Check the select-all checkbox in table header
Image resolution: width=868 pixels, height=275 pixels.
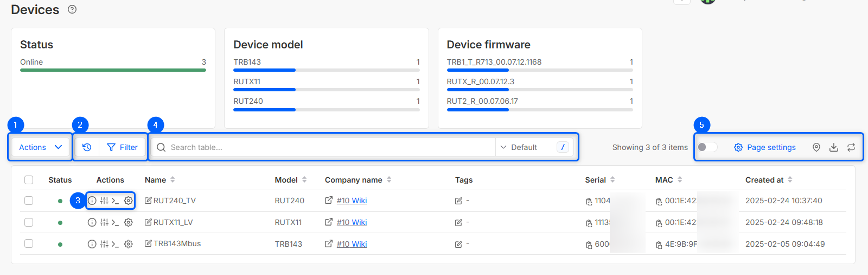click(x=29, y=180)
